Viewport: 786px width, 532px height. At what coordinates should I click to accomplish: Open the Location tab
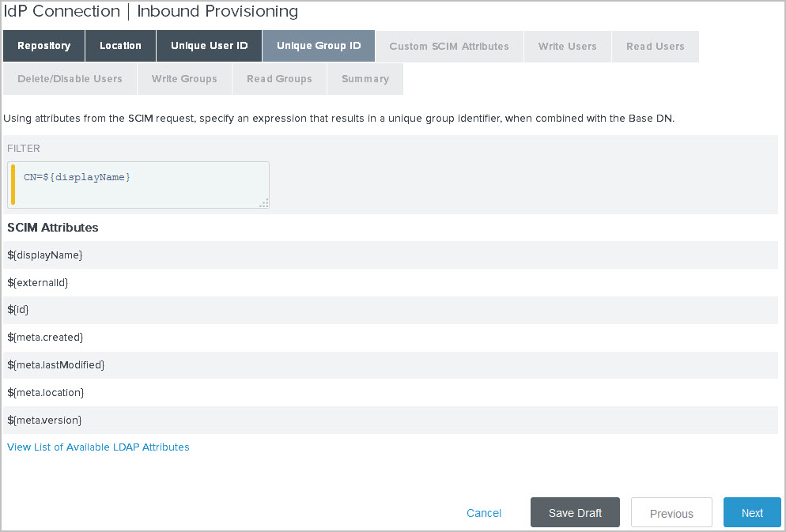click(x=120, y=45)
